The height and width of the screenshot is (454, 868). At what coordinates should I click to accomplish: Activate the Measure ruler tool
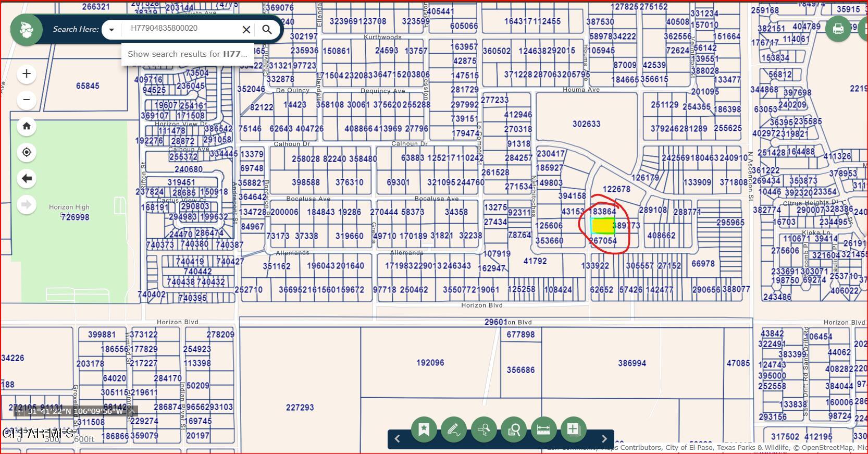pos(543,430)
